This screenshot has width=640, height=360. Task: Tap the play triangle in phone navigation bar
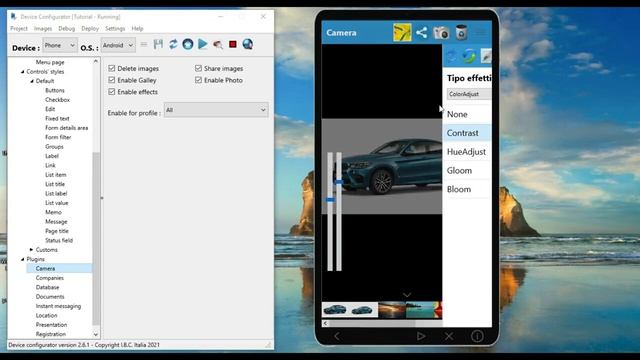click(x=421, y=336)
